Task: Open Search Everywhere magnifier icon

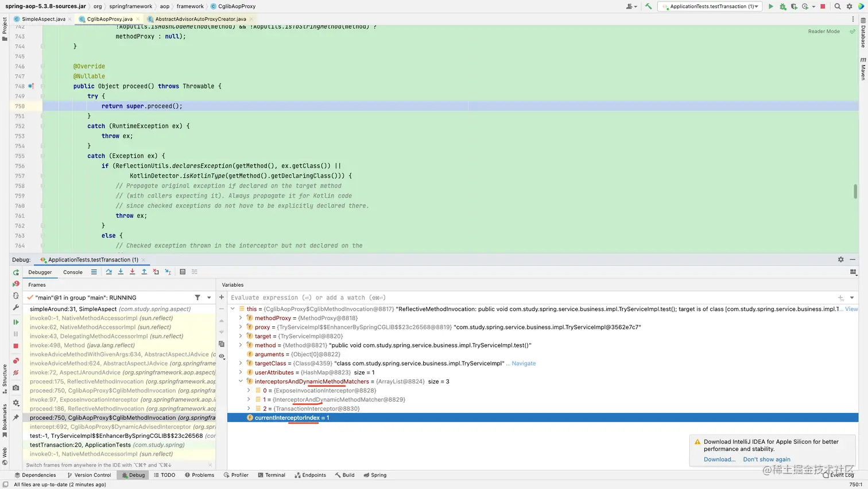Action: click(838, 6)
